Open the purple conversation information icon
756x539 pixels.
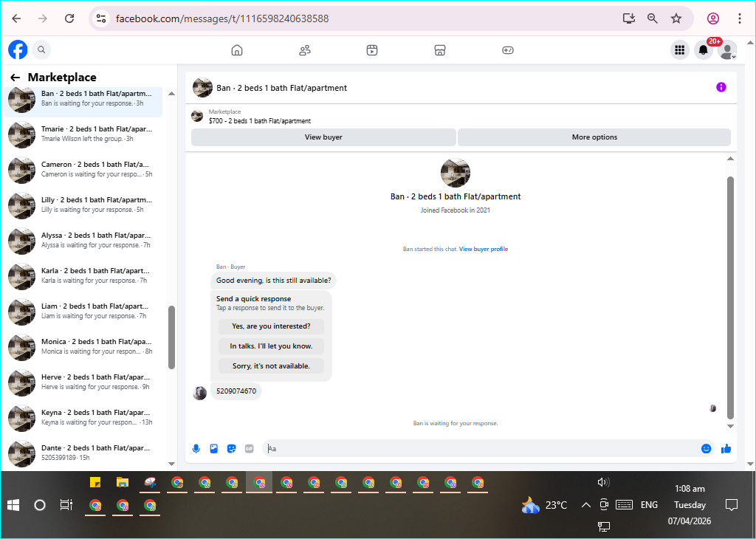[721, 87]
